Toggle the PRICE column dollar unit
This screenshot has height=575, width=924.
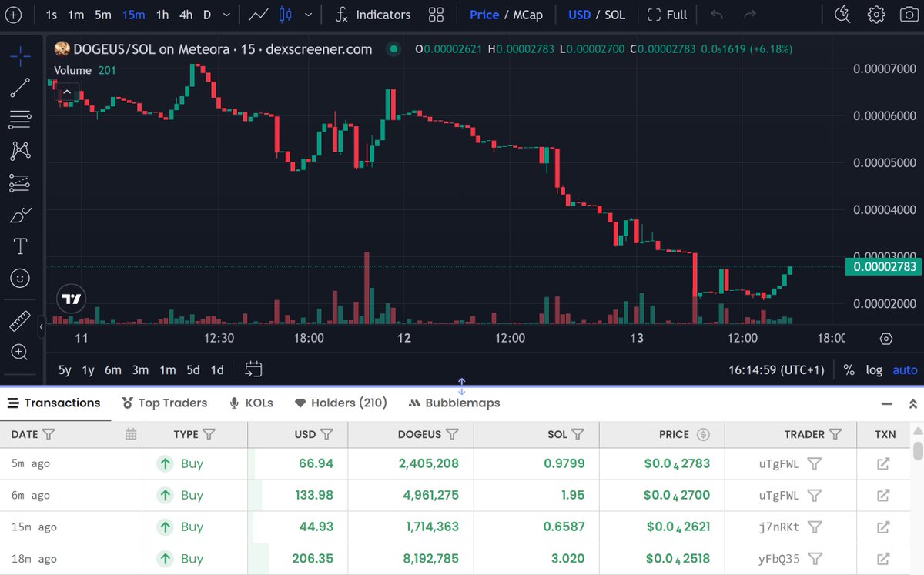(703, 434)
